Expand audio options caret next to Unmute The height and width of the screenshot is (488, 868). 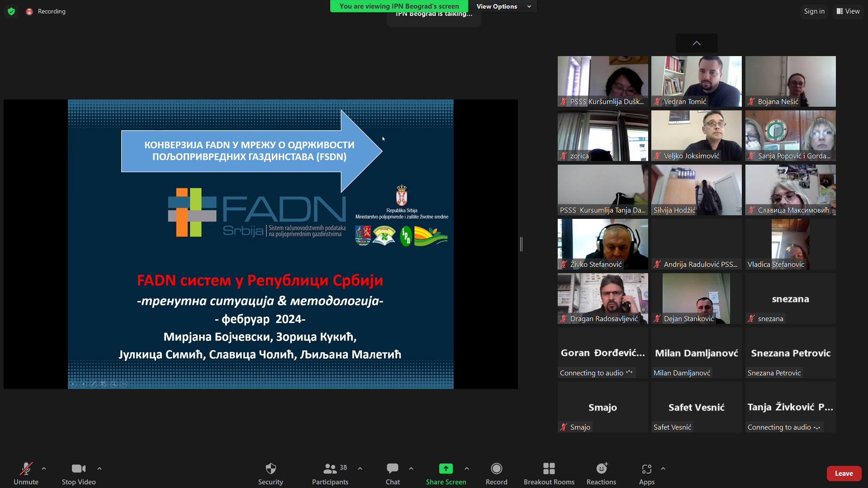pos(44,469)
